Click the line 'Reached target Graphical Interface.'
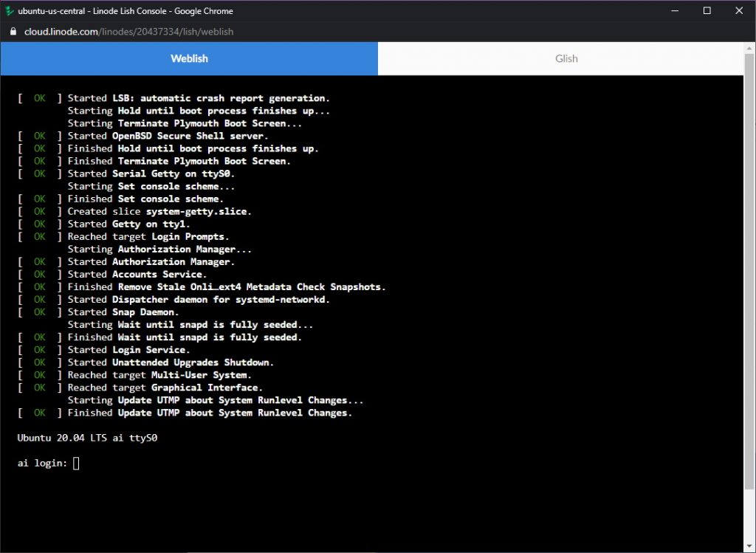 point(165,388)
